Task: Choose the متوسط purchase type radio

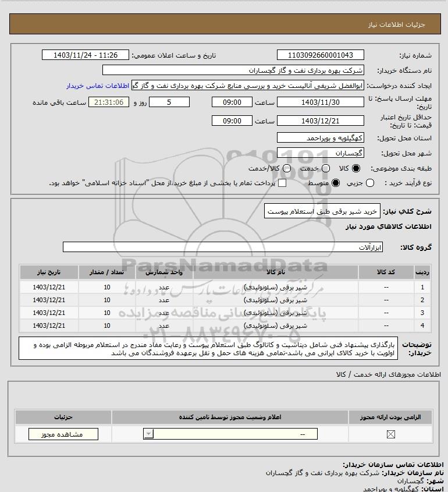Action: tap(336, 183)
